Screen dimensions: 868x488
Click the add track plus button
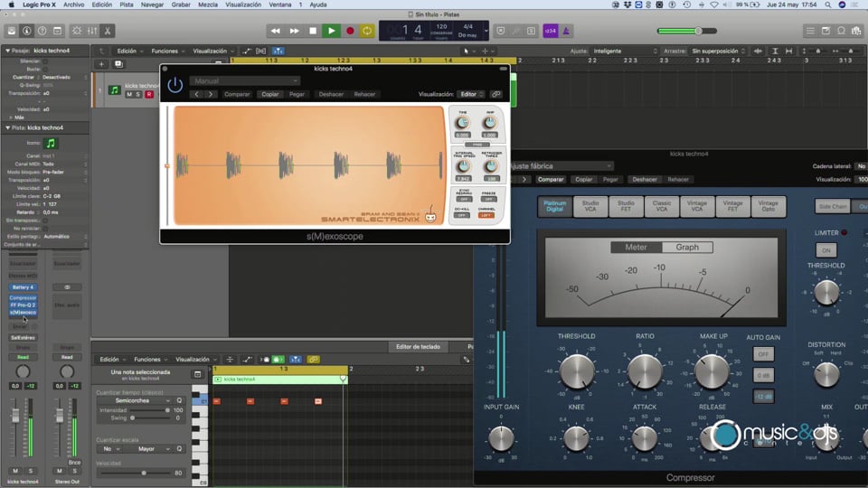[x=101, y=64]
